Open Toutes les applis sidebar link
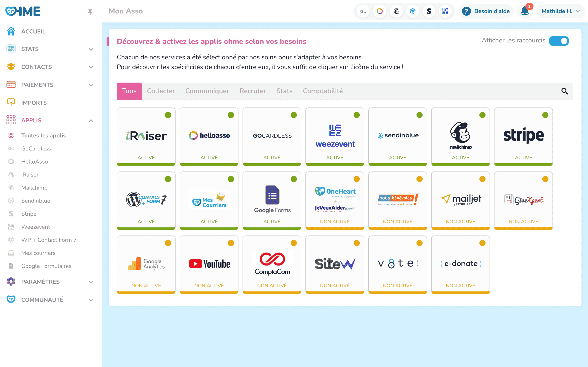588x367 pixels. pos(43,135)
